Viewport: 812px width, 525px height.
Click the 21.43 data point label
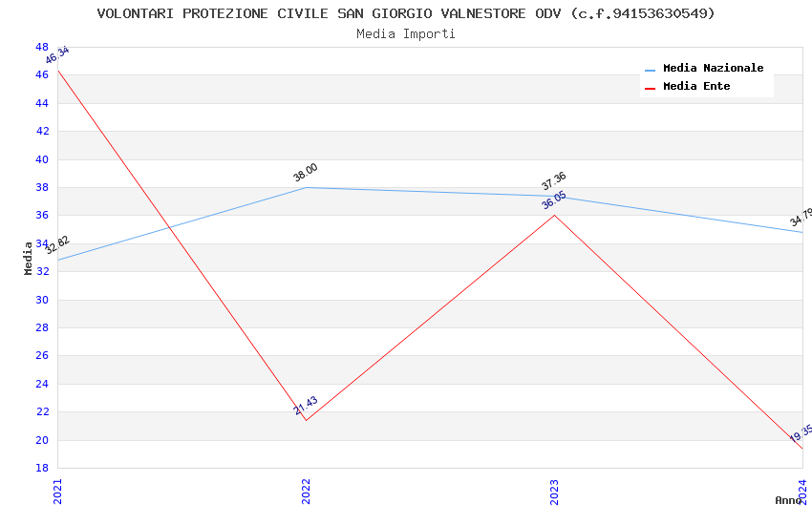point(306,406)
